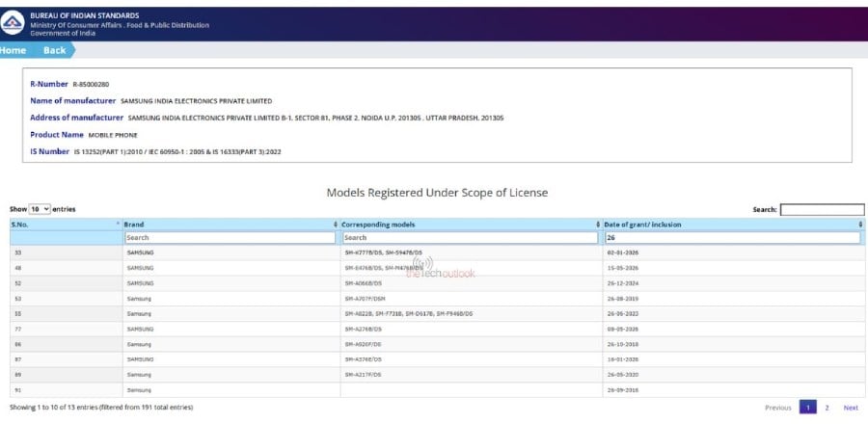
Task: Click the Corresponding models sort arrows
Action: 598,225
